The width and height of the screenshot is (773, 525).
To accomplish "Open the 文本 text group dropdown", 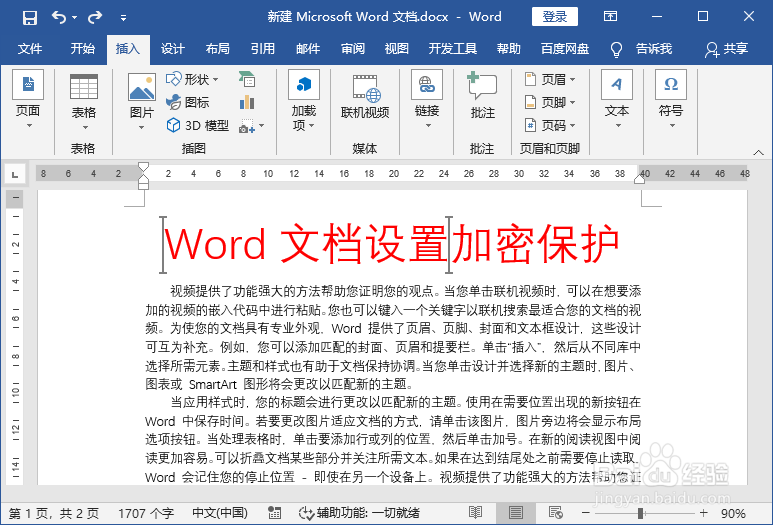I will [617, 100].
